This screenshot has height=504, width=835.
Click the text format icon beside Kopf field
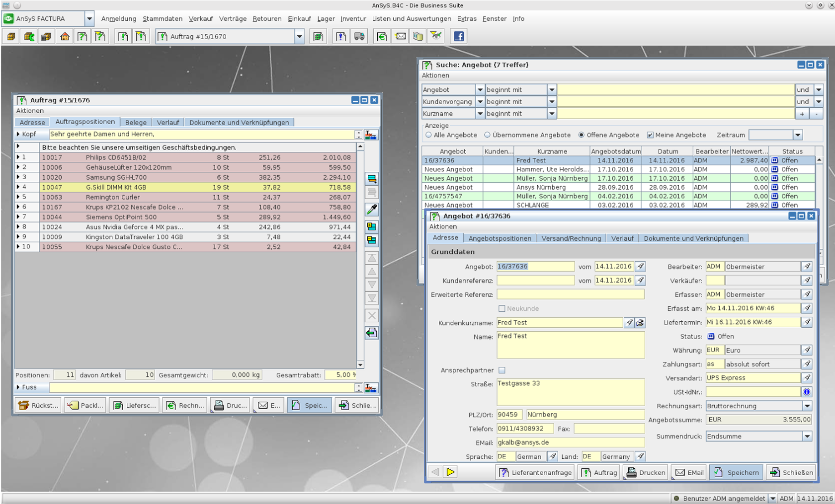click(x=371, y=135)
